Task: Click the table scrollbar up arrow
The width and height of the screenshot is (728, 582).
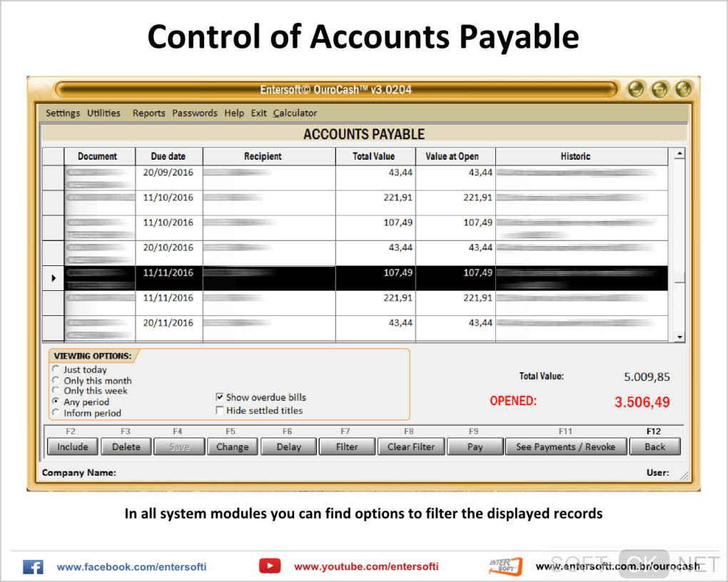Action: click(679, 153)
